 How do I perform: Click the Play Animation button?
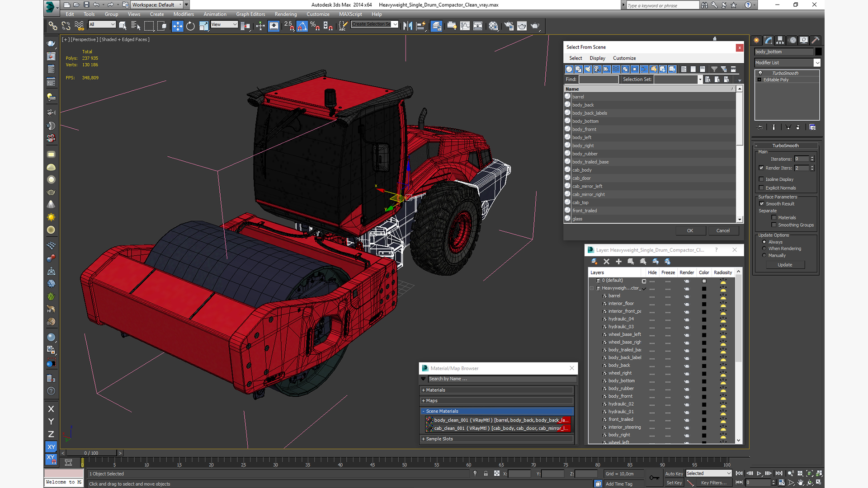[759, 474]
